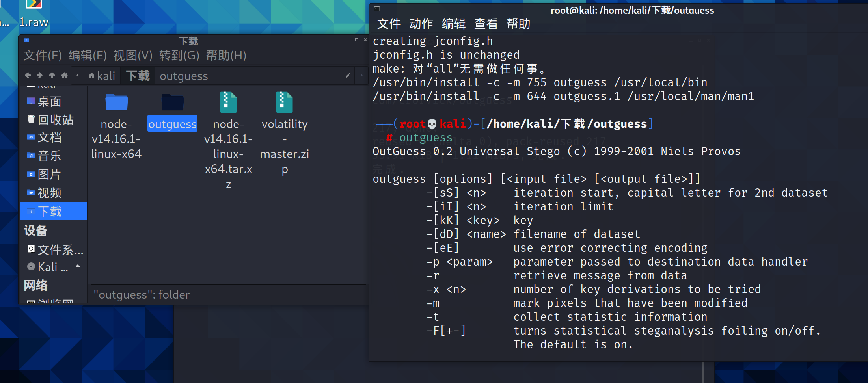
Task: Open the 转到(G) menu in the file manager
Action: click(179, 56)
